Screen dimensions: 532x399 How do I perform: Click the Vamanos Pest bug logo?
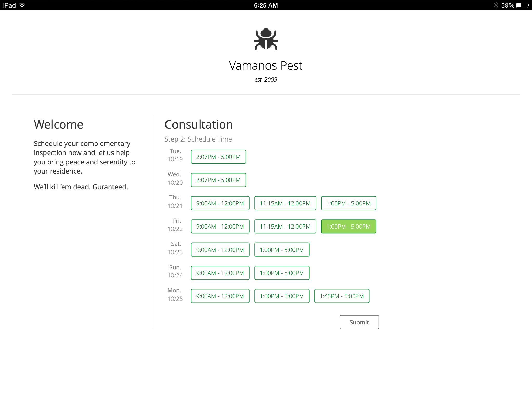pyautogui.click(x=266, y=39)
